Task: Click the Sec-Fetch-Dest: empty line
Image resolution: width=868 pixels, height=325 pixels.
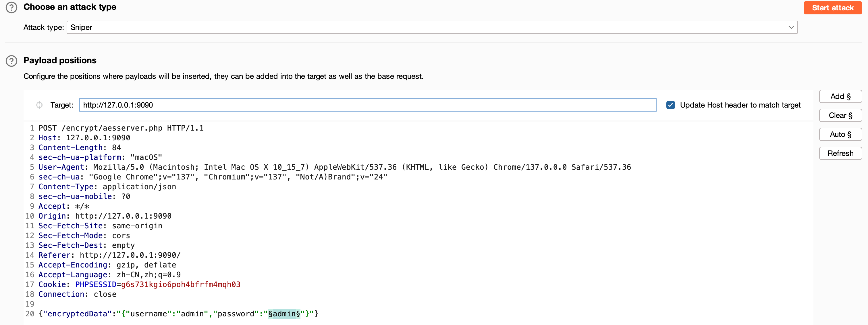Action: click(x=86, y=245)
